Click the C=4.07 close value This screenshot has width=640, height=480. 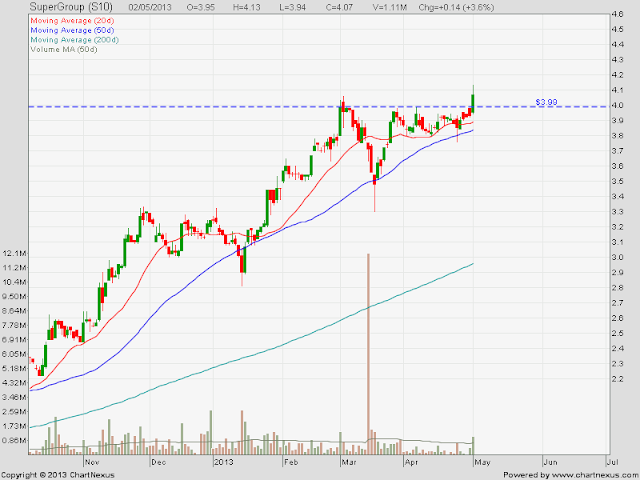(340, 7)
